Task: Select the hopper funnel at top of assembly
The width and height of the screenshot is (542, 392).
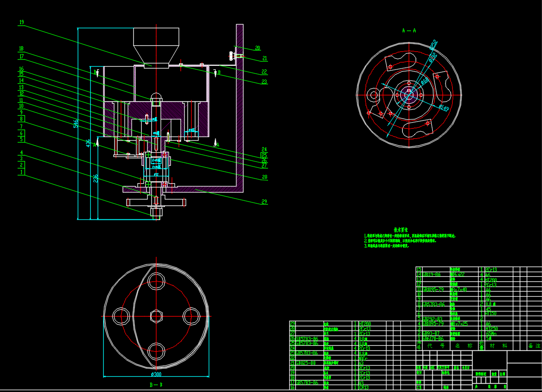Action: 156,44
